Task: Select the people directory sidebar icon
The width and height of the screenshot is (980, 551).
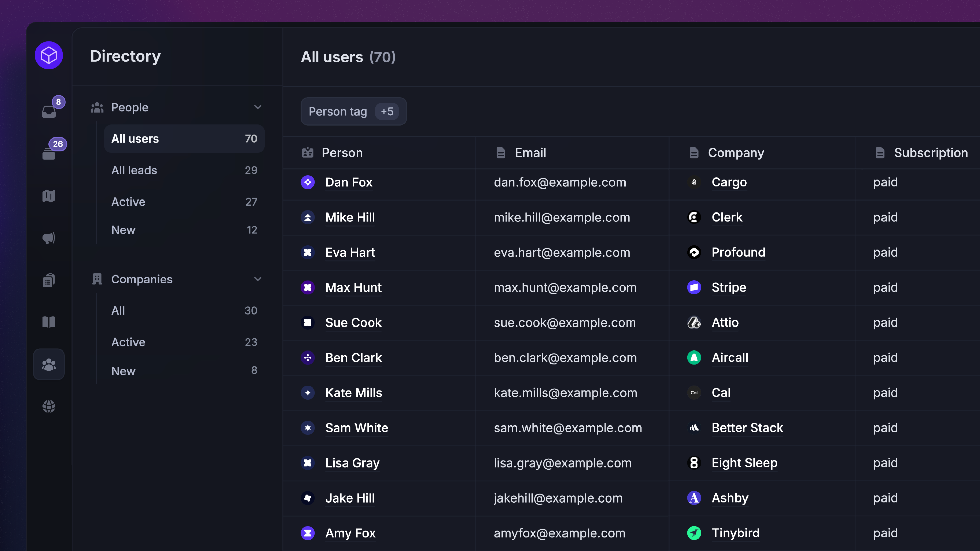Action: coord(49,364)
